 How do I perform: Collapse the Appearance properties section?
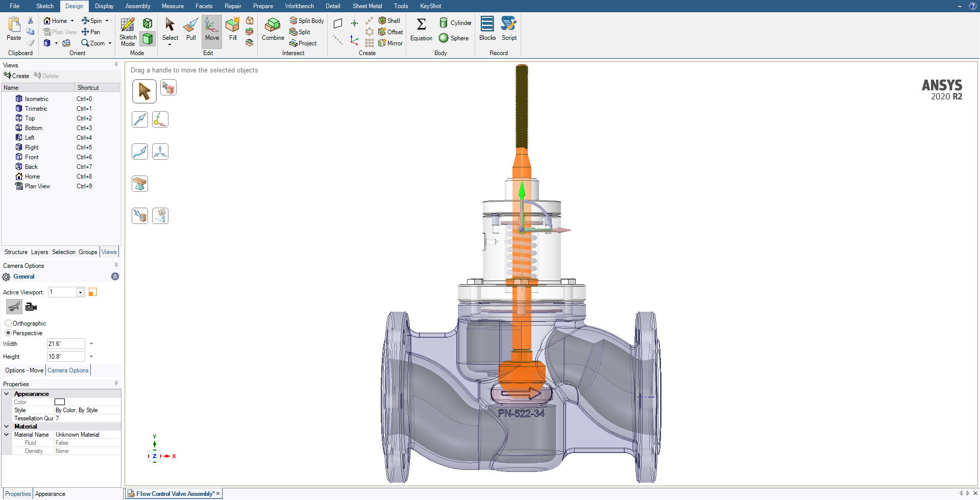click(7, 394)
